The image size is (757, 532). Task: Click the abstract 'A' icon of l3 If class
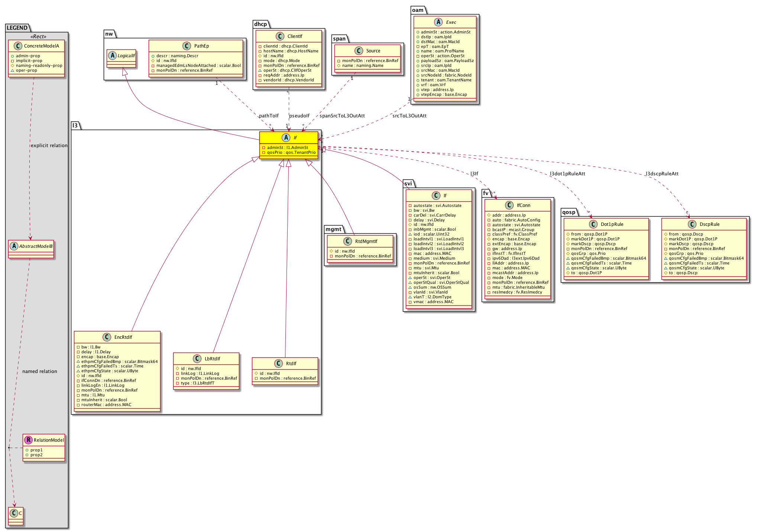286,137
